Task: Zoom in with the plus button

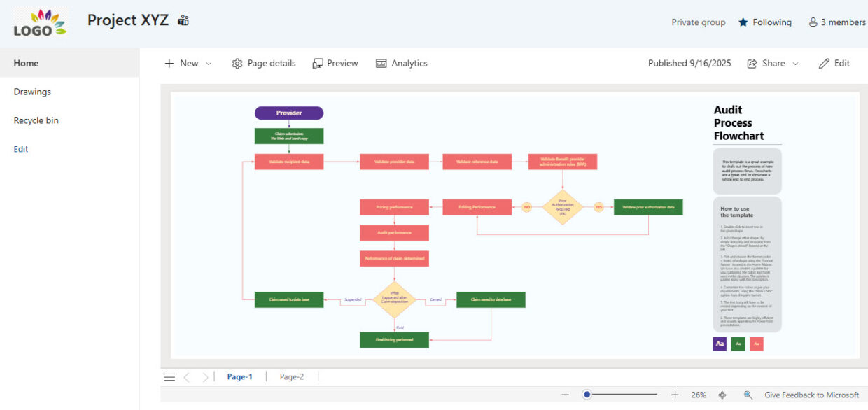Action: [x=675, y=395]
